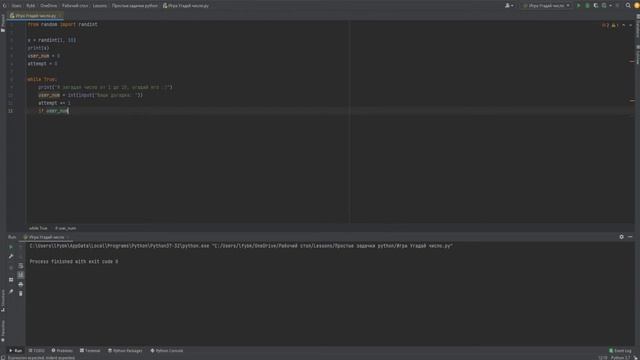The height and width of the screenshot is (360, 640).
Task: Select the open Python file editor tab
Action: tap(35, 16)
